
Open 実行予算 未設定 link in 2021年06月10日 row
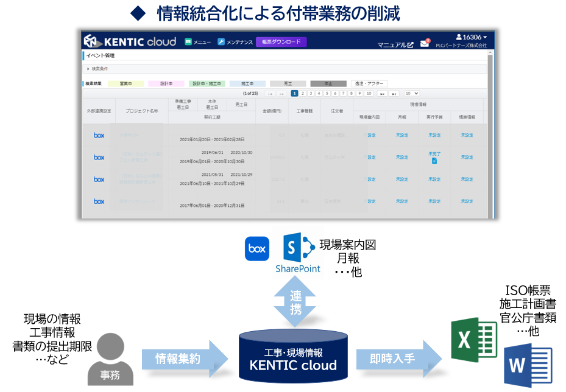click(434, 179)
